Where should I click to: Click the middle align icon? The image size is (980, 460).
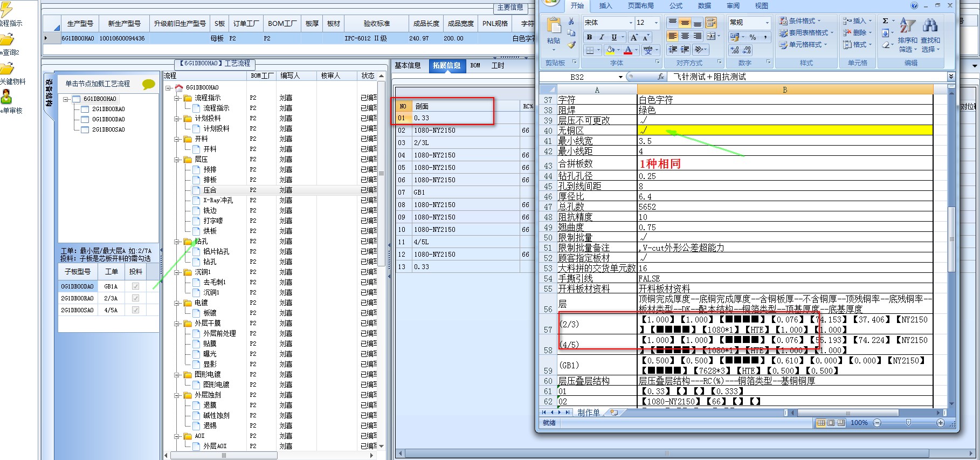point(685,23)
